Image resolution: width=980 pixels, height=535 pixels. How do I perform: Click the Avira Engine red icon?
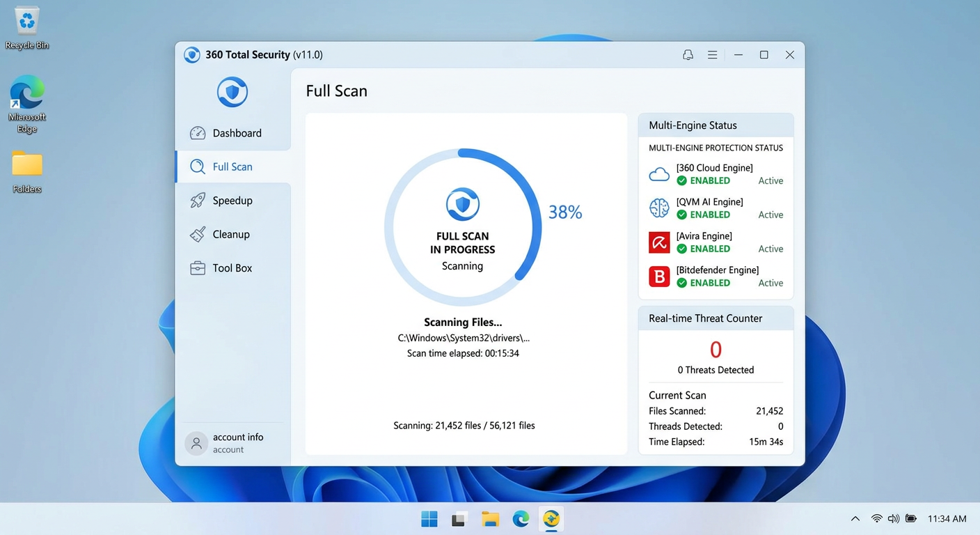point(658,242)
